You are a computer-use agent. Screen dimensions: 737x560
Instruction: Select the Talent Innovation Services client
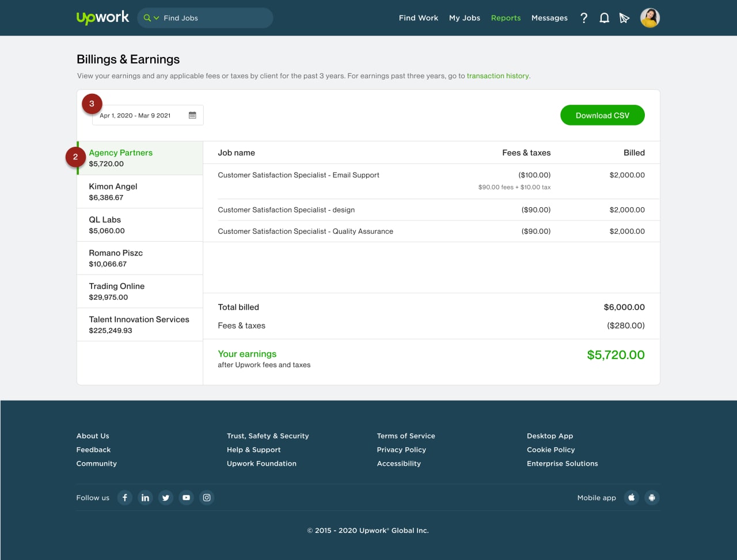click(140, 325)
